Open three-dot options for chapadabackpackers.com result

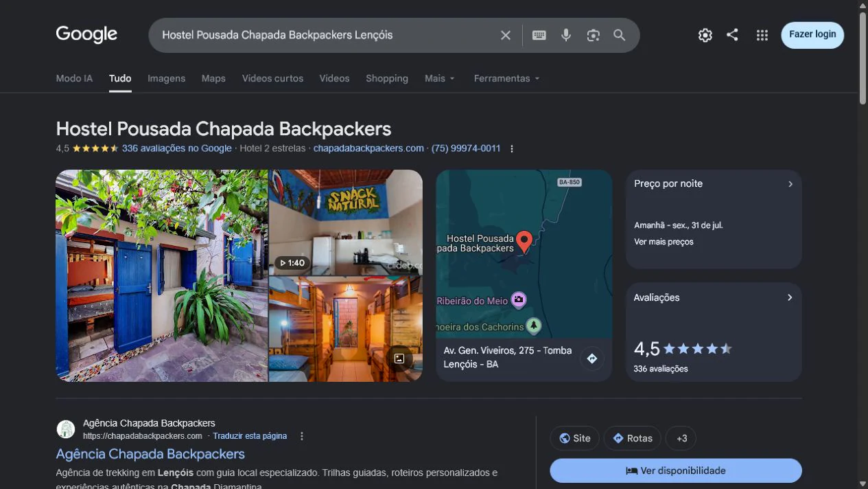click(302, 436)
